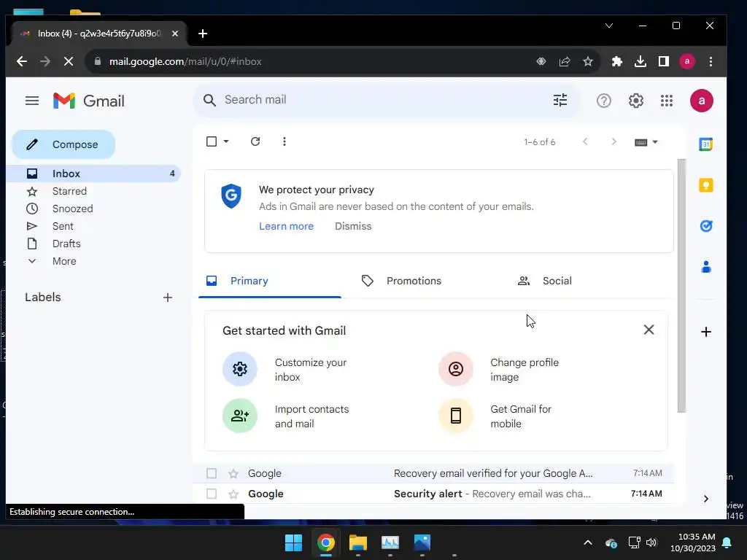Select the Recovery email verified message checkbox
This screenshot has height=560, width=747.
pyautogui.click(x=212, y=473)
